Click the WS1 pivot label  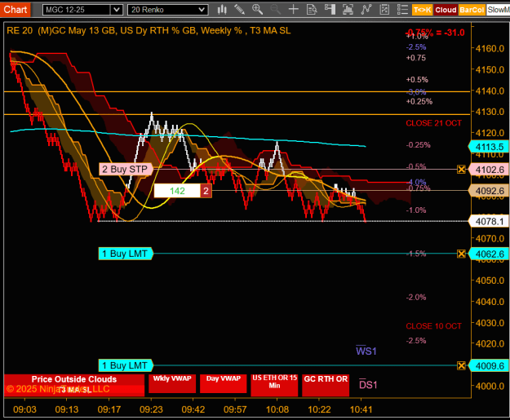coord(366,351)
